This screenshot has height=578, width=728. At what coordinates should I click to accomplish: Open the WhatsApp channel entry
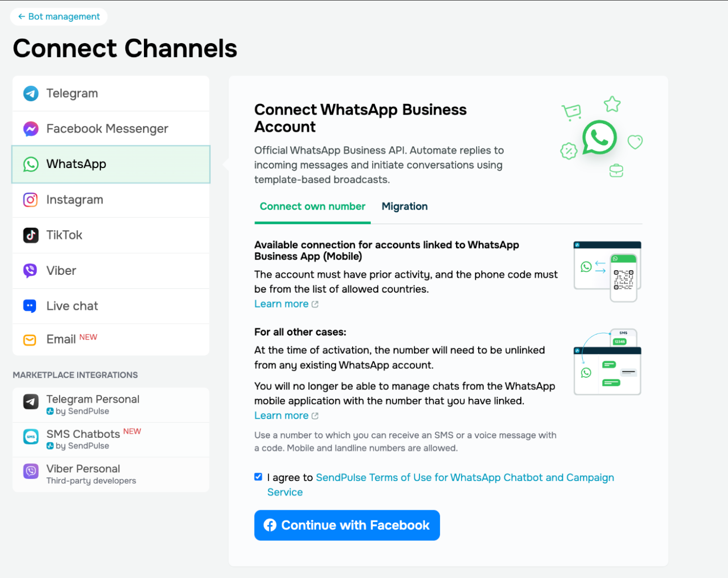coord(111,164)
